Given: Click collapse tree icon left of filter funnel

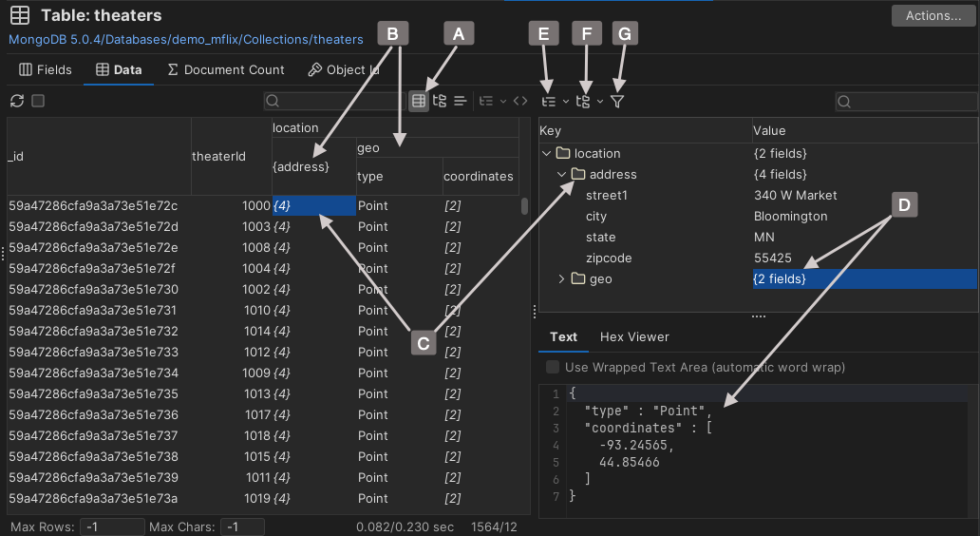Looking at the screenshot, I should click(584, 101).
